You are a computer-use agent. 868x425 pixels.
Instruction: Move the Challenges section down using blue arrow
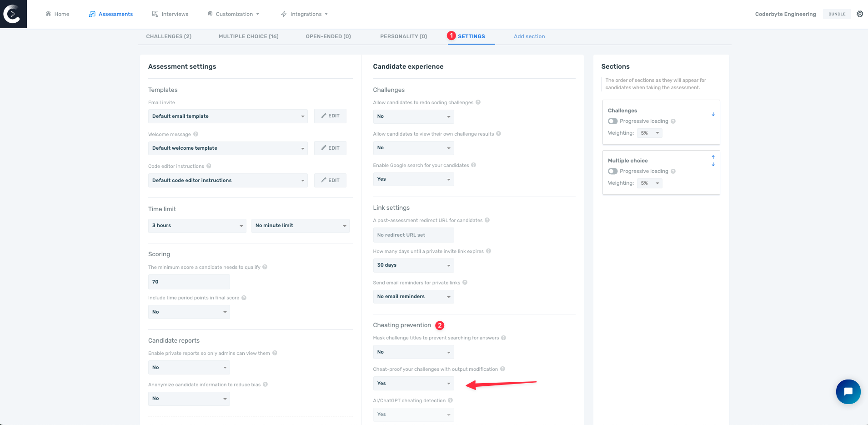point(712,114)
